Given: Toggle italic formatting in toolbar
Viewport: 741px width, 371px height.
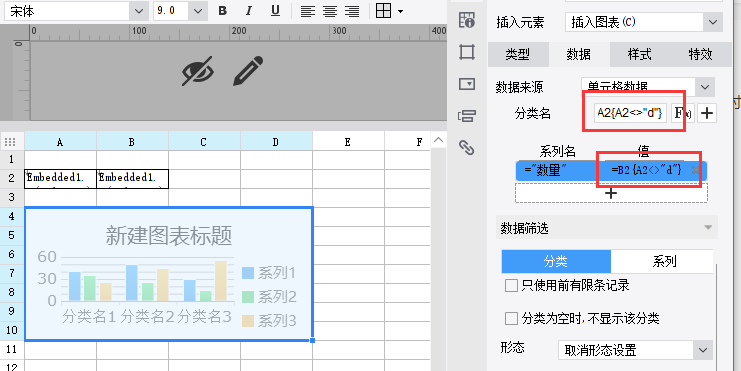Looking at the screenshot, I should pyautogui.click(x=249, y=11).
